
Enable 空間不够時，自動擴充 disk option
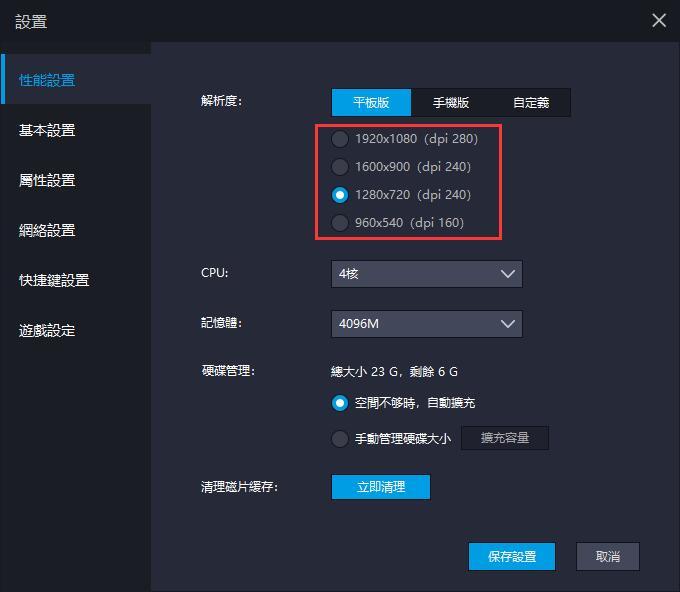pos(403,403)
